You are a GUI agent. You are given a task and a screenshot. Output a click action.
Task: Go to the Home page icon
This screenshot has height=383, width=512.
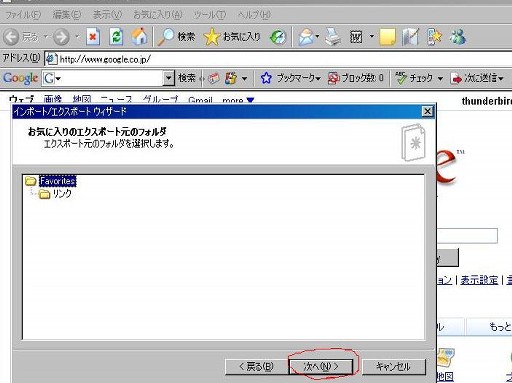tap(139, 36)
